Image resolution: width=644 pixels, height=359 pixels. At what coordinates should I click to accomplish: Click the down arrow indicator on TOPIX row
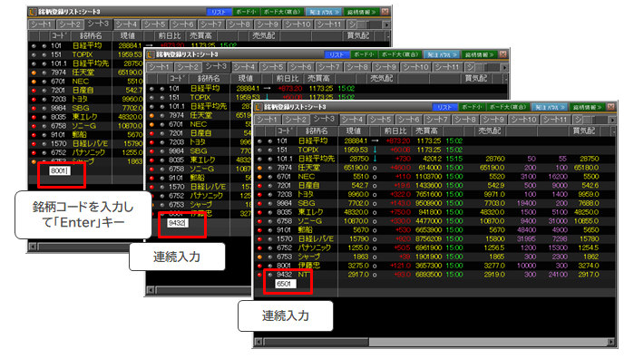[x=375, y=150]
